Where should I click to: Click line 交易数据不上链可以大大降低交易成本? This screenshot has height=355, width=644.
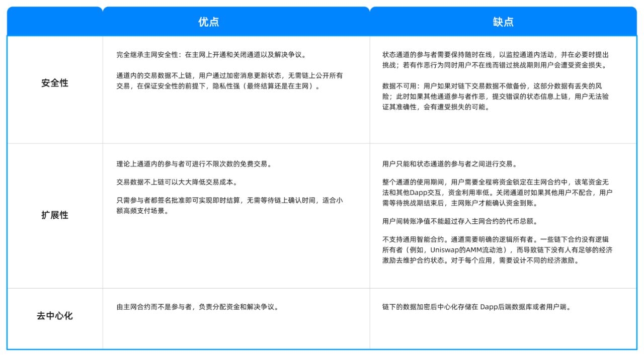177,182
